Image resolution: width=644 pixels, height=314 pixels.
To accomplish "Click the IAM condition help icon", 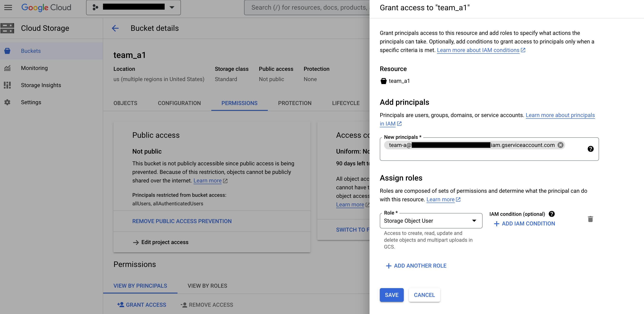I will click(x=552, y=214).
